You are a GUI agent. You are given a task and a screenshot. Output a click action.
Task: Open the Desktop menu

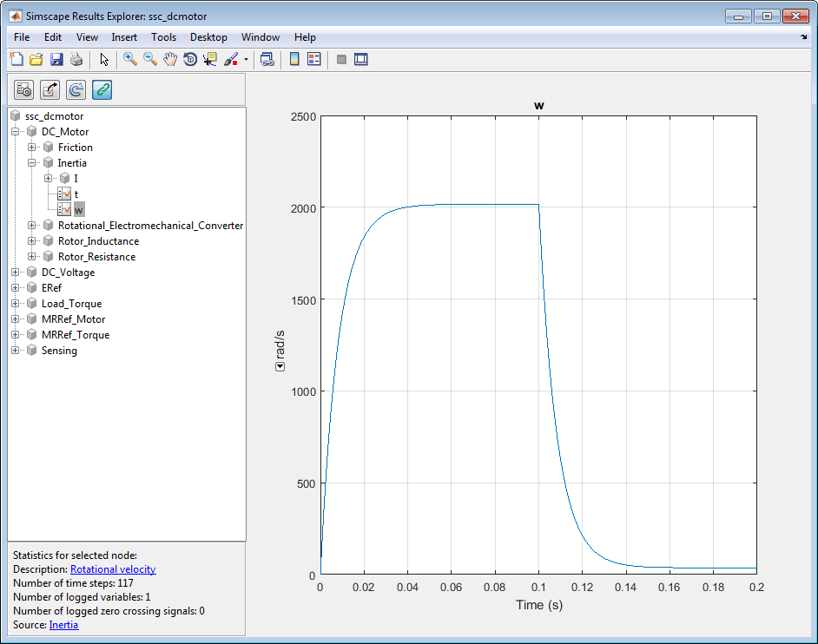(208, 37)
